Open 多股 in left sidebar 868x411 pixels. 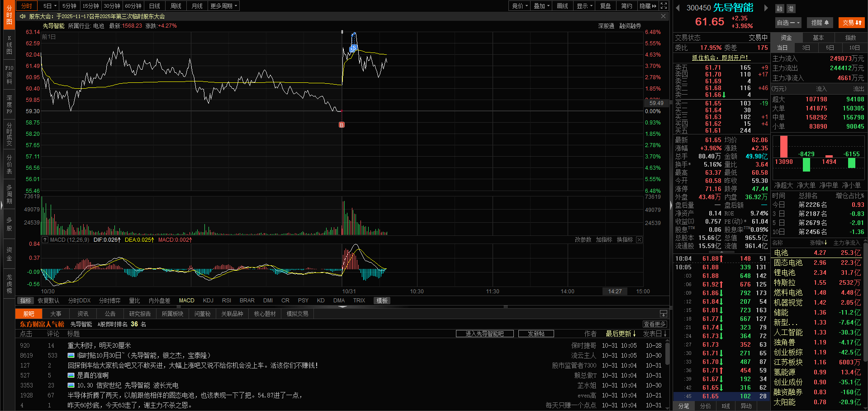coord(9,224)
